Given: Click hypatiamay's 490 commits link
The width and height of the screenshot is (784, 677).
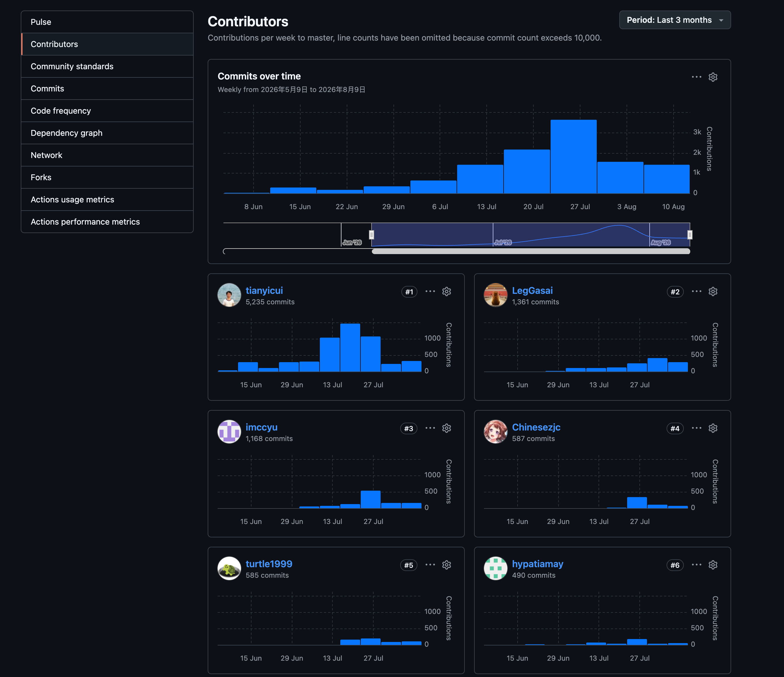Looking at the screenshot, I should pyautogui.click(x=533, y=575).
